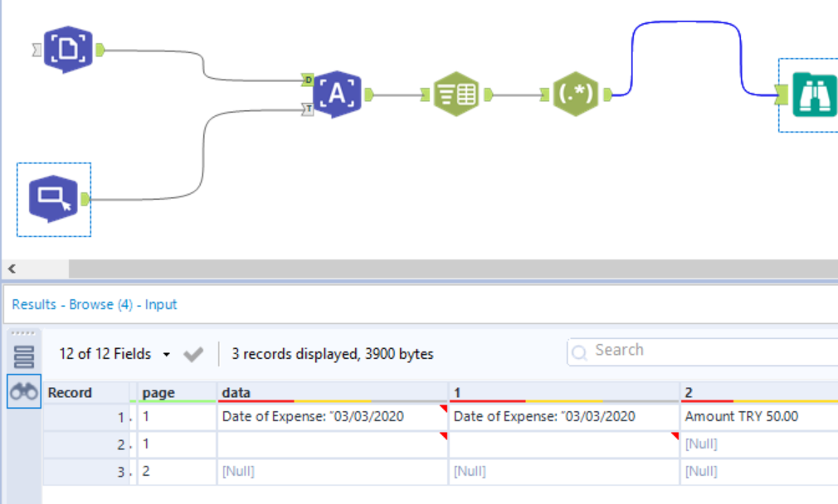Click the left scroll arrow above the Results pane
838x504 pixels.
coord(11,269)
